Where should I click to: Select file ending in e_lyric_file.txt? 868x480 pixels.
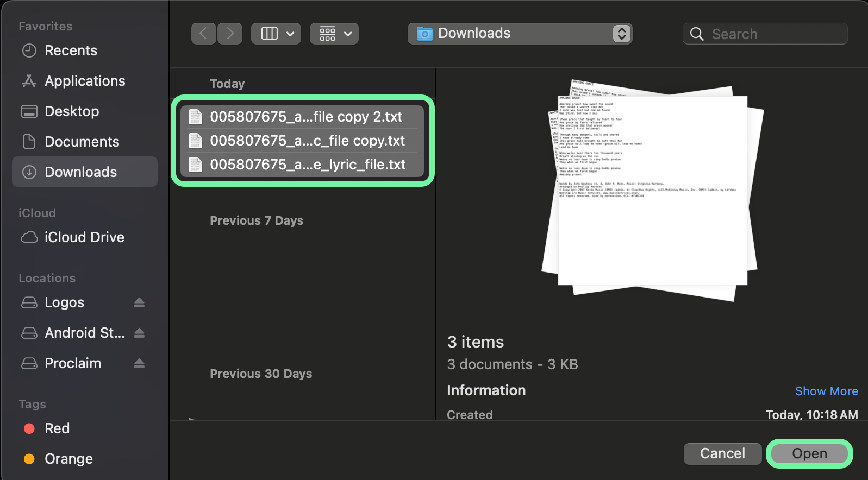(x=302, y=165)
